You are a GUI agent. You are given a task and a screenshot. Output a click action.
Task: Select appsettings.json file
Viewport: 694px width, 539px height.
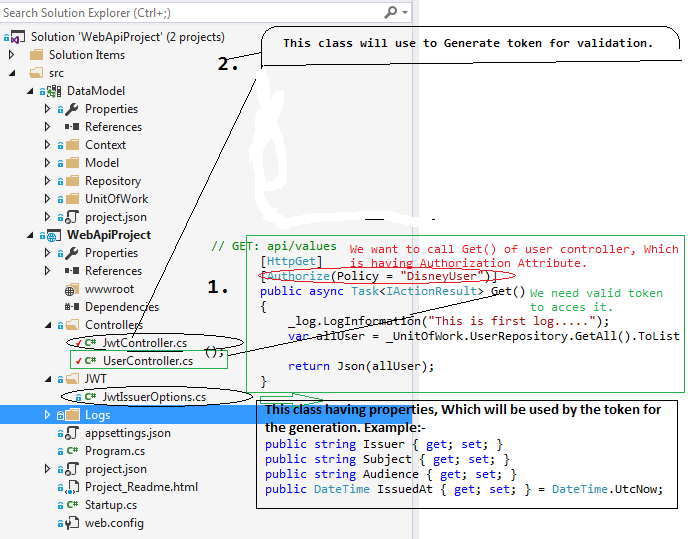[x=127, y=433]
